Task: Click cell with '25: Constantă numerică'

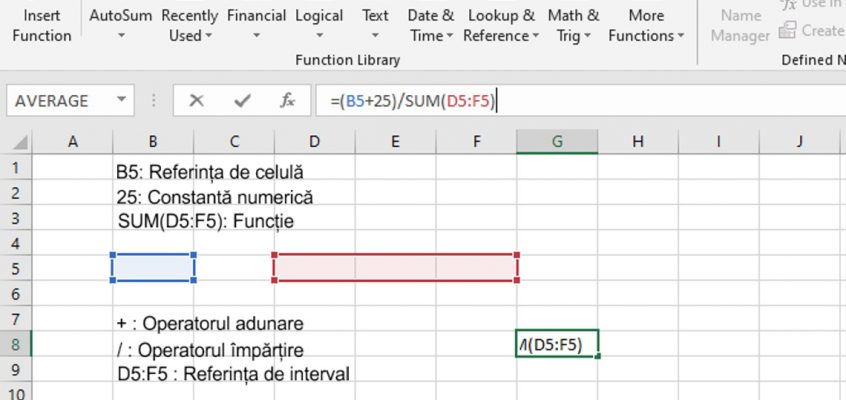Action: (x=214, y=198)
